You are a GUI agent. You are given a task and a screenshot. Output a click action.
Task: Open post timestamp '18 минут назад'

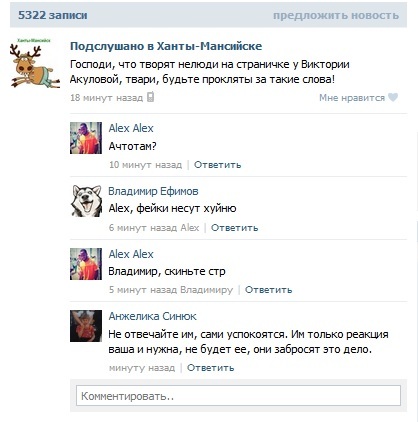(106, 98)
